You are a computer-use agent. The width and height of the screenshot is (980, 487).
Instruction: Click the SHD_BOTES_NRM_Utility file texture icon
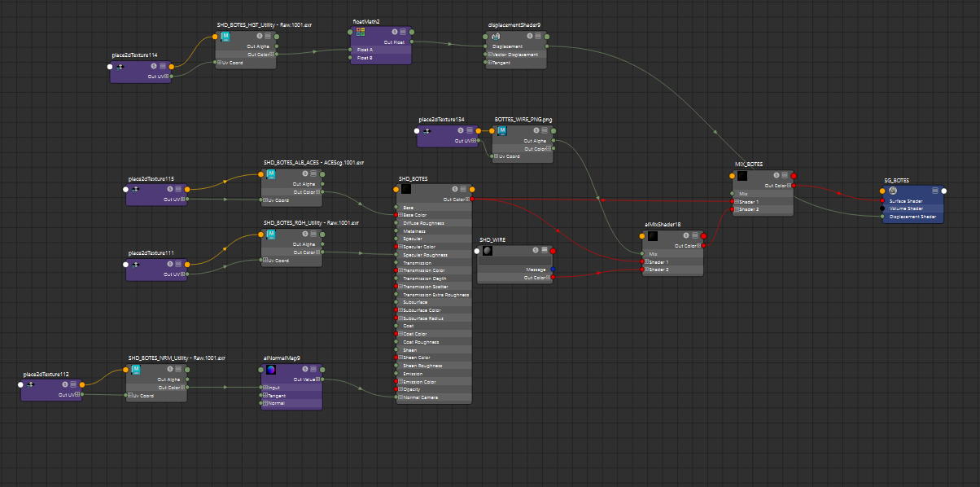pos(136,369)
